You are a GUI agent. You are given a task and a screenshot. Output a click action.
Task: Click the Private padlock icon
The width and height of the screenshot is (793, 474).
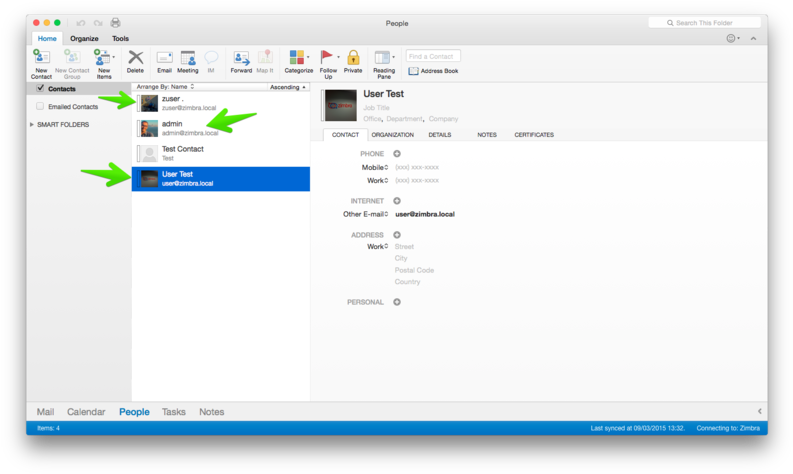353,59
